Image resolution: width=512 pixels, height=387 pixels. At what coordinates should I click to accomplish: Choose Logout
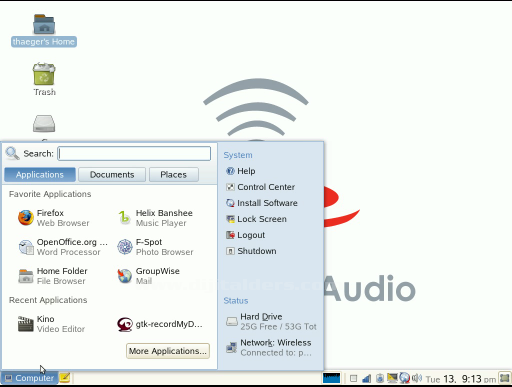(245, 235)
